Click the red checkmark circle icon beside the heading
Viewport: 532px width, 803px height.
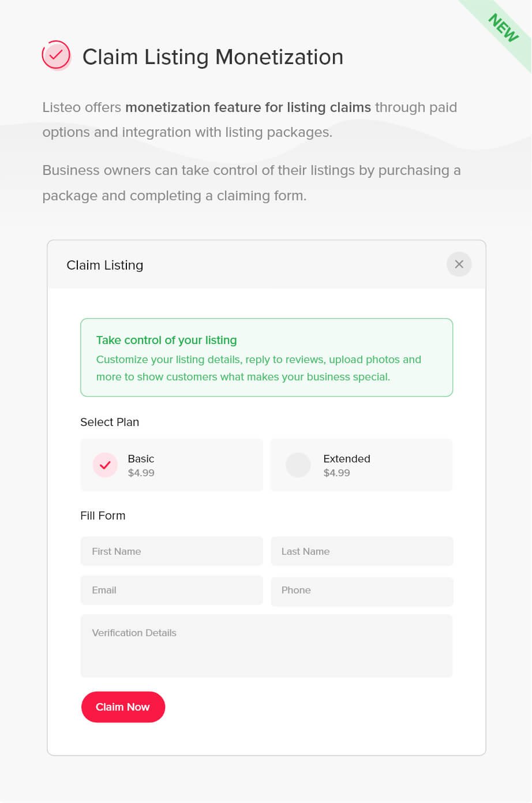(x=56, y=55)
